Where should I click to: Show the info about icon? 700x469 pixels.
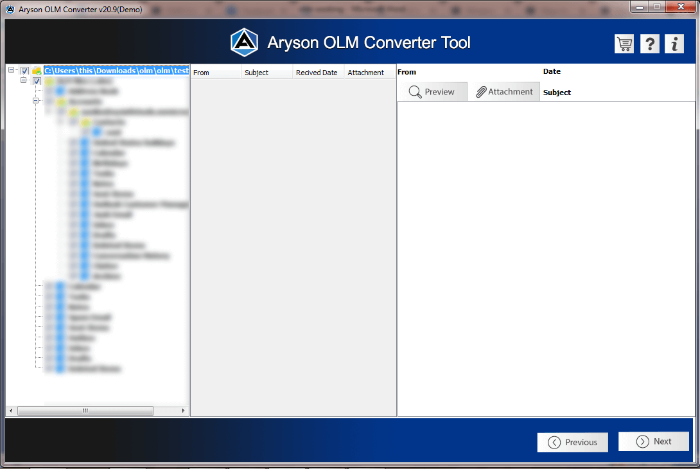click(674, 44)
